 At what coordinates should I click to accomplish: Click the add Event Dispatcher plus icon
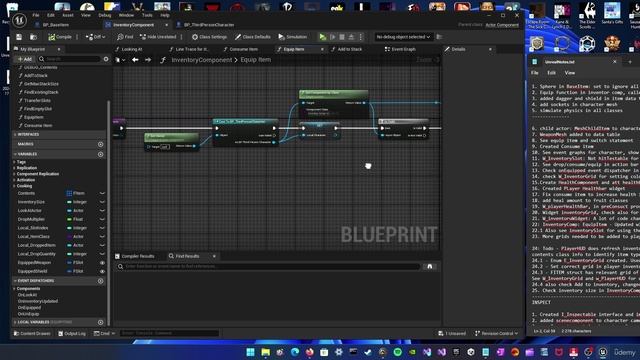(100, 281)
